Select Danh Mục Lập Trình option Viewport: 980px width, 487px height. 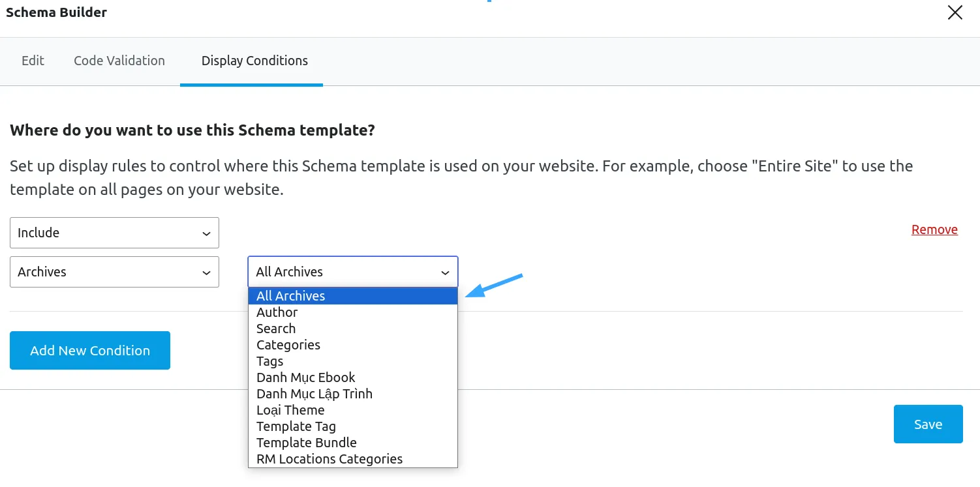(x=353, y=394)
